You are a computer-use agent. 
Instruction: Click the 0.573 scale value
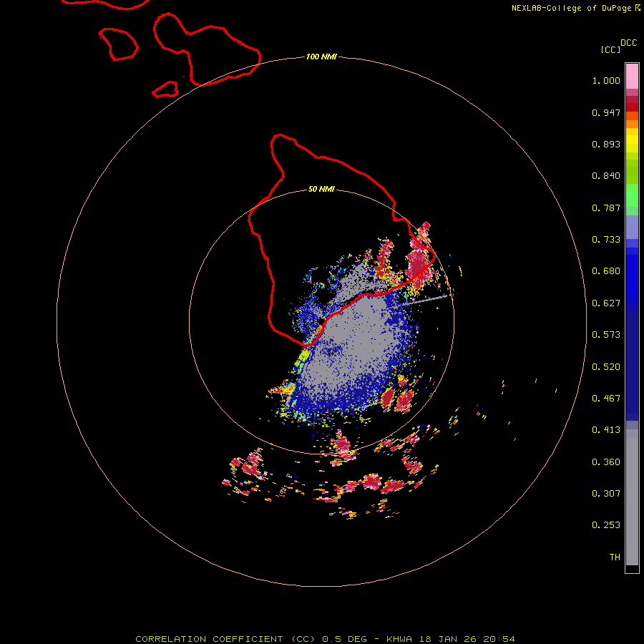[x=606, y=335]
